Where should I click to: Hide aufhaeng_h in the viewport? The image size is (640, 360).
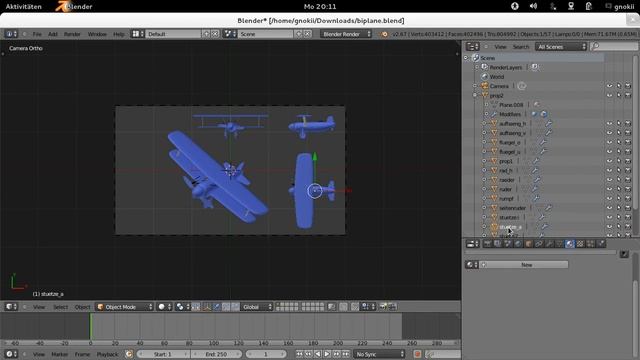(609, 124)
